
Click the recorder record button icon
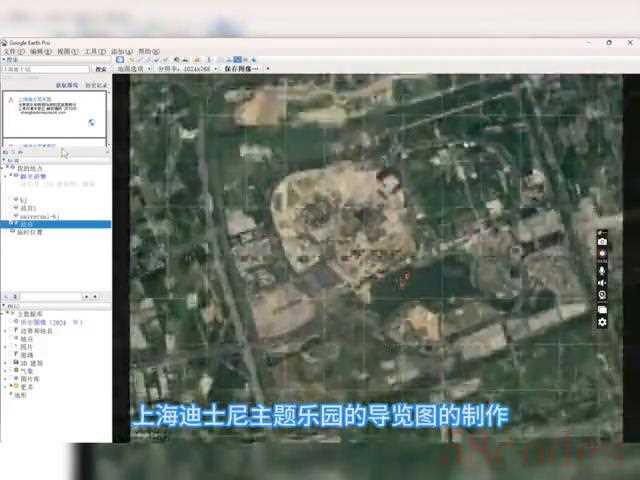pyautogui.click(x=602, y=254)
